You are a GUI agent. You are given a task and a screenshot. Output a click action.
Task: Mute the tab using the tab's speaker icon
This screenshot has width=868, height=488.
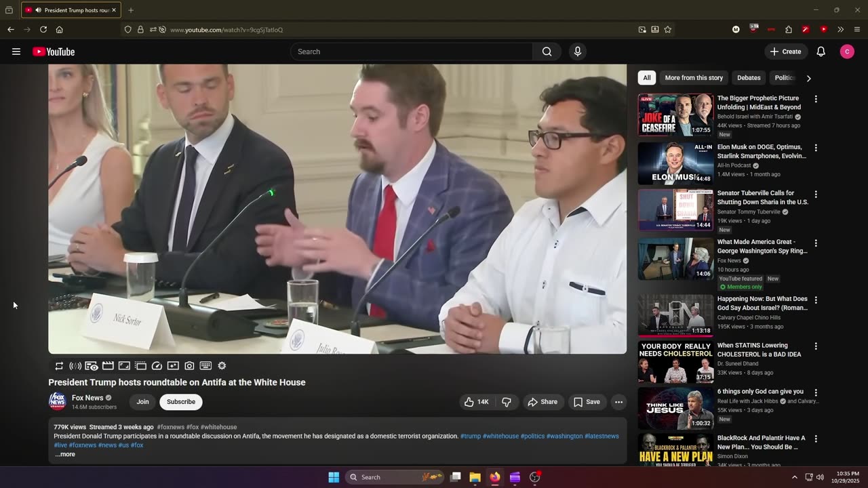click(38, 10)
